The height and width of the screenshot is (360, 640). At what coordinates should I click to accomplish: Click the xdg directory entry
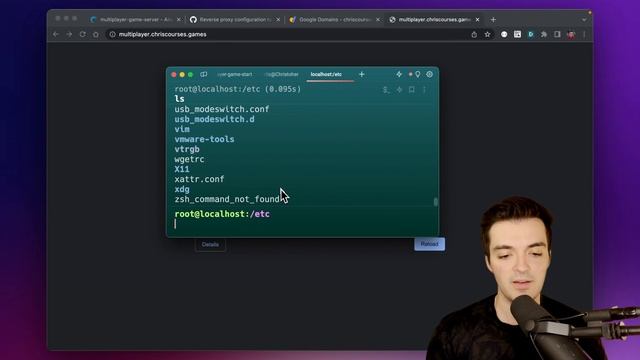click(182, 189)
